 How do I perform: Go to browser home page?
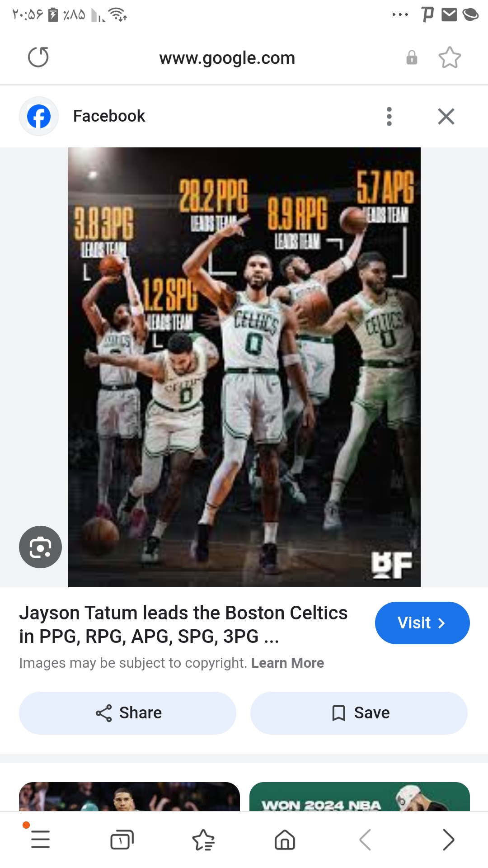[x=285, y=840]
